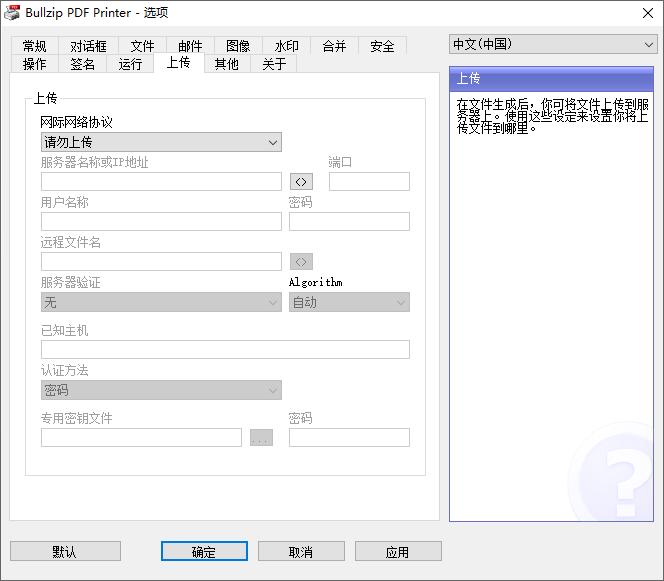
Task: Click the 上传 help panel header
Action: [x=551, y=78]
